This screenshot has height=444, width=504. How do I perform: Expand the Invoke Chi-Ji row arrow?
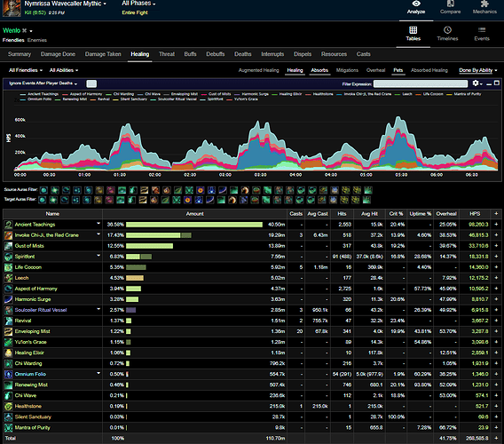coord(98,234)
